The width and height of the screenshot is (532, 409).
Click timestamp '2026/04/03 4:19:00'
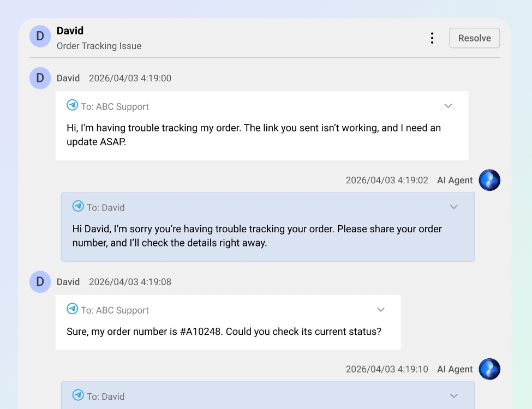[x=130, y=79]
